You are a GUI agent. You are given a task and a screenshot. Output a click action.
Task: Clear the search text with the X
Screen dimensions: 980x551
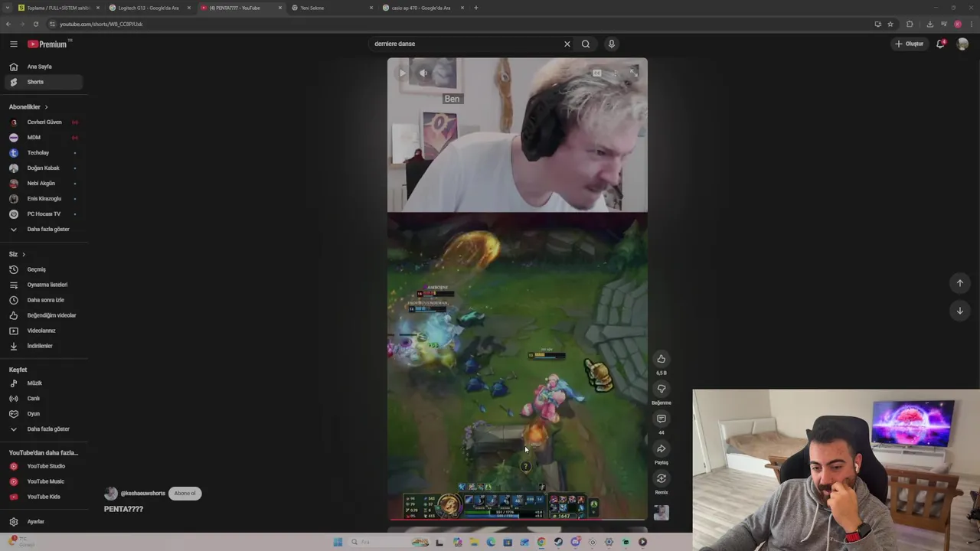tap(567, 44)
